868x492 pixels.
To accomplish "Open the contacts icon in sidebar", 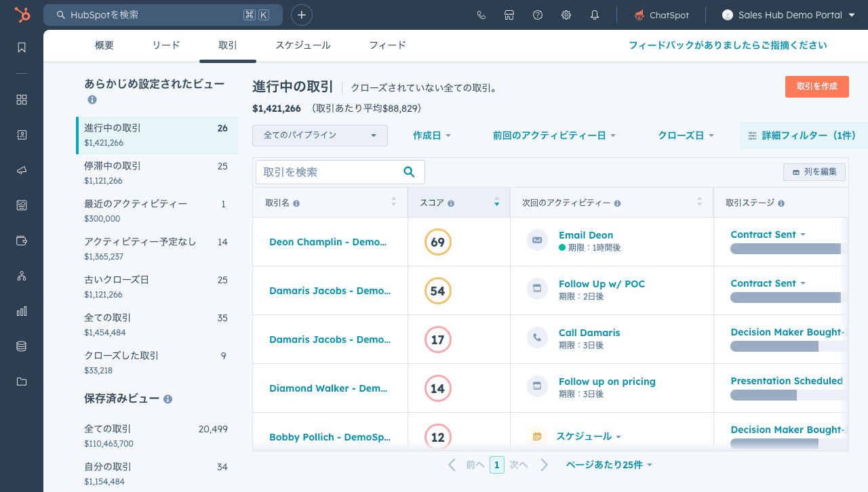I will point(22,135).
